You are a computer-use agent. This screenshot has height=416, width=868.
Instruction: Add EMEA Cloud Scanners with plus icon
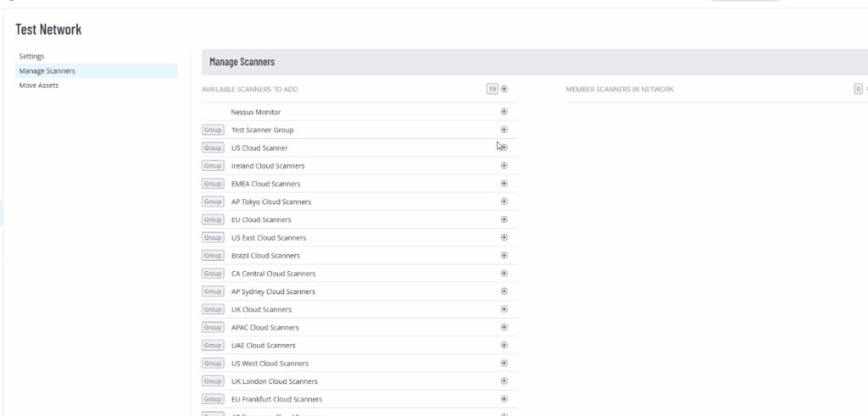[x=504, y=184]
